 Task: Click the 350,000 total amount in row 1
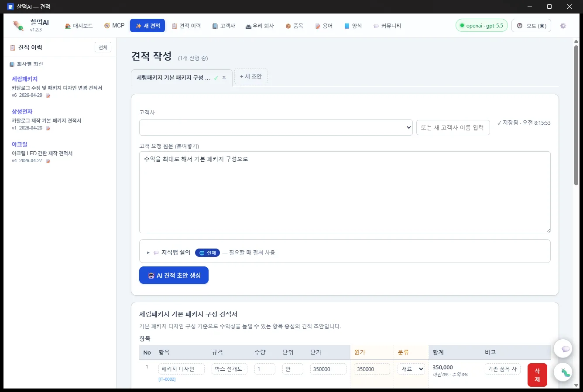pos(442,368)
